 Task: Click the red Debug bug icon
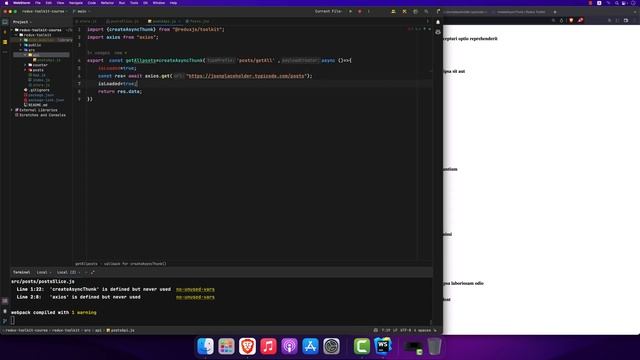tap(360, 11)
